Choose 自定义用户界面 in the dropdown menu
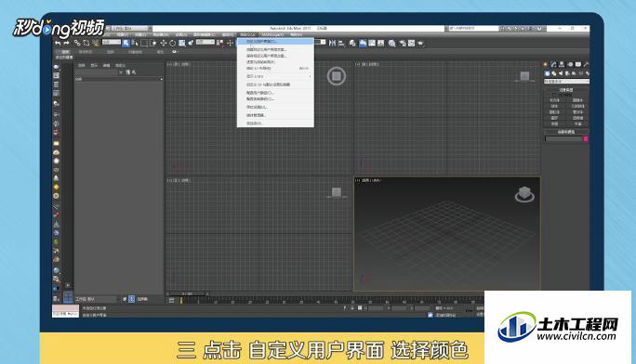Viewport: 636px width, 364px height. coord(275,41)
